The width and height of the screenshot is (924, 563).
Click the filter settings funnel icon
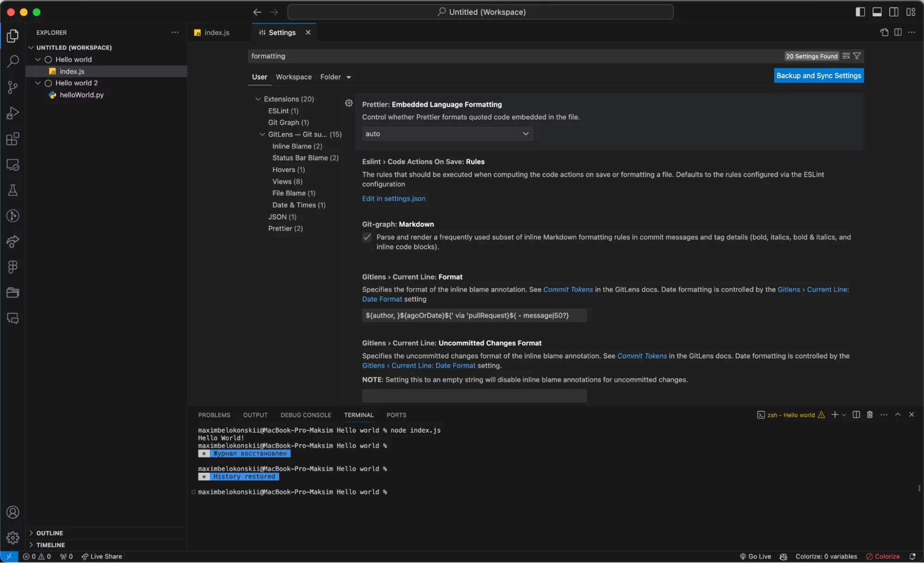(857, 56)
